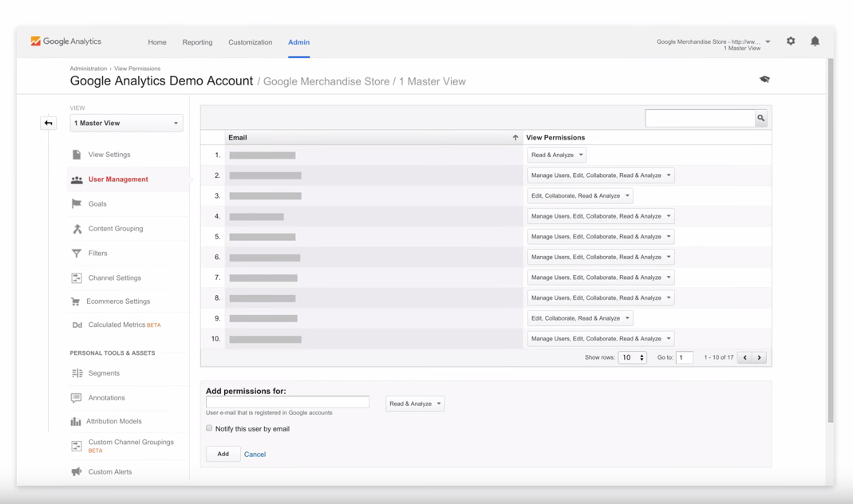This screenshot has width=853, height=504.
Task: Open Filters in the sidebar
Action: [x=98, y=254]
